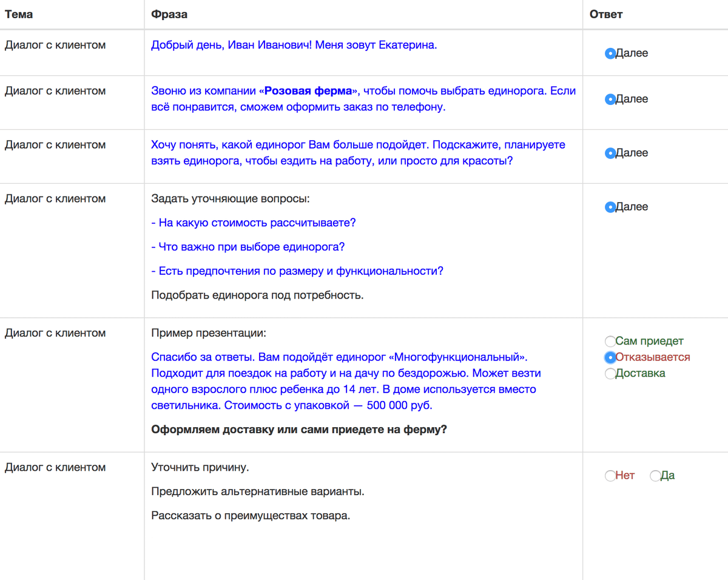This screenshot has height=580, width=728.
Task: Click the "Уточнить причину." instruction text
Action: (x=200, y=468)
